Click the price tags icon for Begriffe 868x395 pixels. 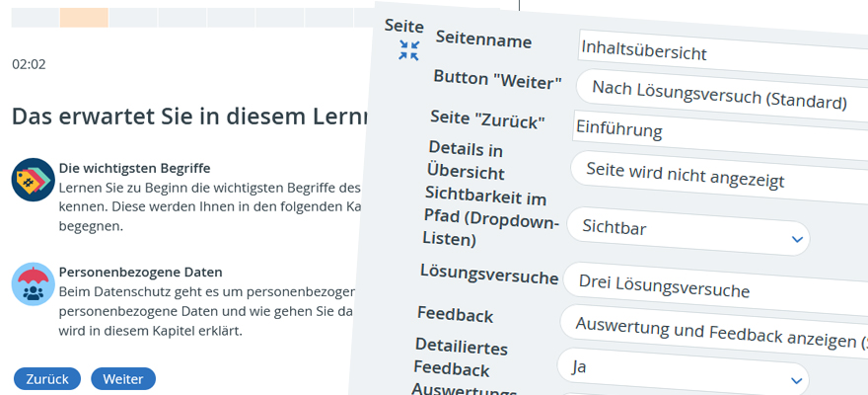(x=34, y=180)
